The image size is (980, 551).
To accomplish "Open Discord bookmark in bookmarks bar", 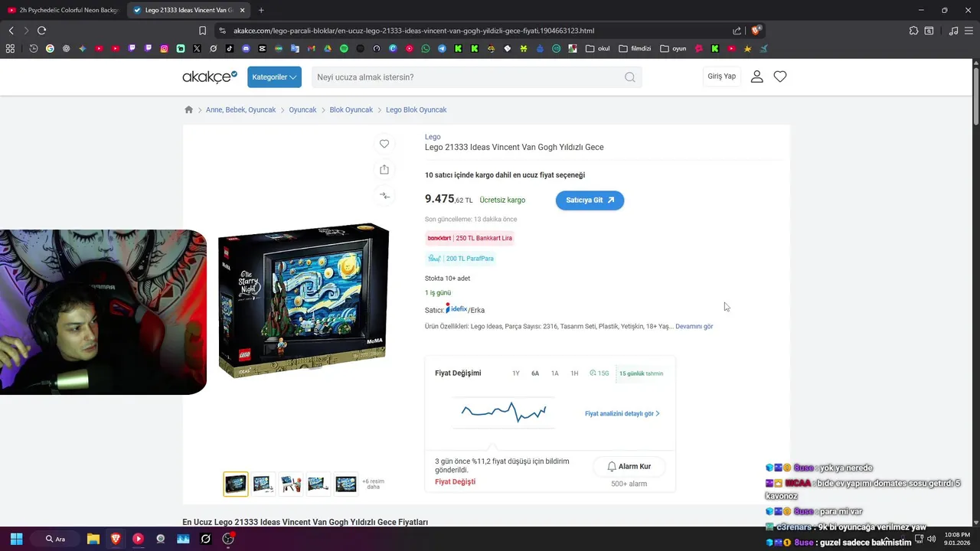I will [x=246, y=48].
